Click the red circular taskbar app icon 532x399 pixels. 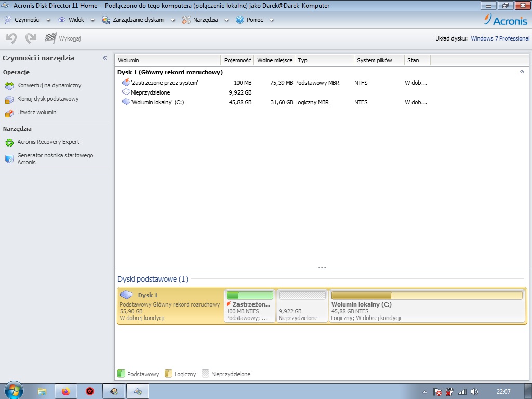pos(89,392)
